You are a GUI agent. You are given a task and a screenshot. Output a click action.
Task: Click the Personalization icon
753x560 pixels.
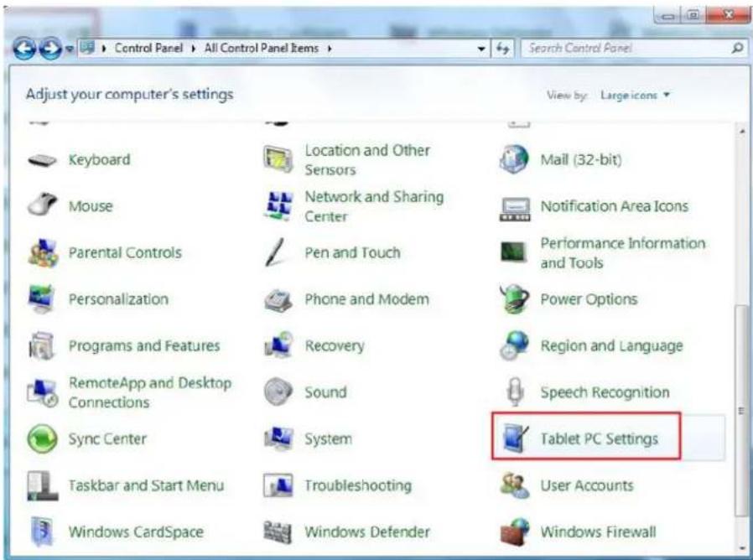(41, 298)
